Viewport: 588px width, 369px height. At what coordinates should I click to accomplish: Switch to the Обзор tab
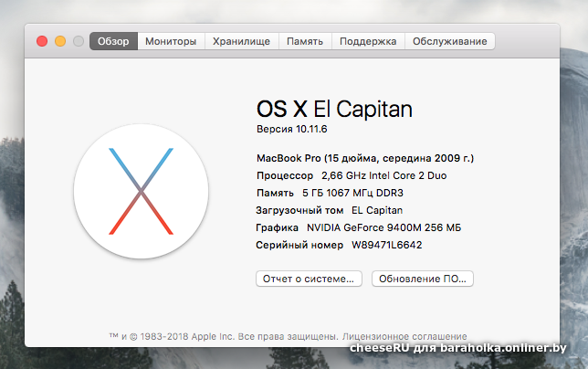coord(113,41)
